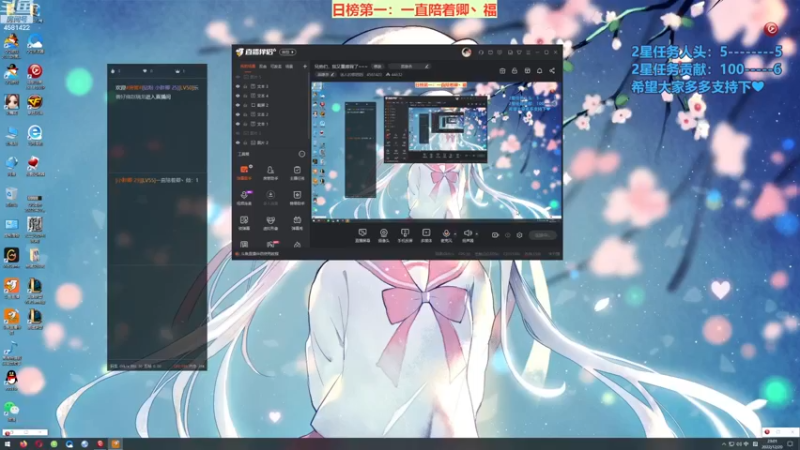
Task: Click the small button after the stream title
Action: tap(377, 66)
